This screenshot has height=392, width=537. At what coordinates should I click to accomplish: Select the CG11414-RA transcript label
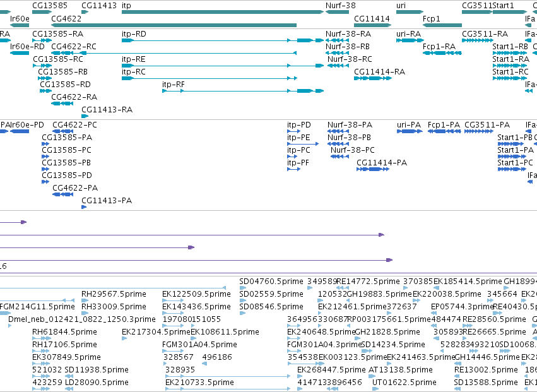click(x=379, y=72)
